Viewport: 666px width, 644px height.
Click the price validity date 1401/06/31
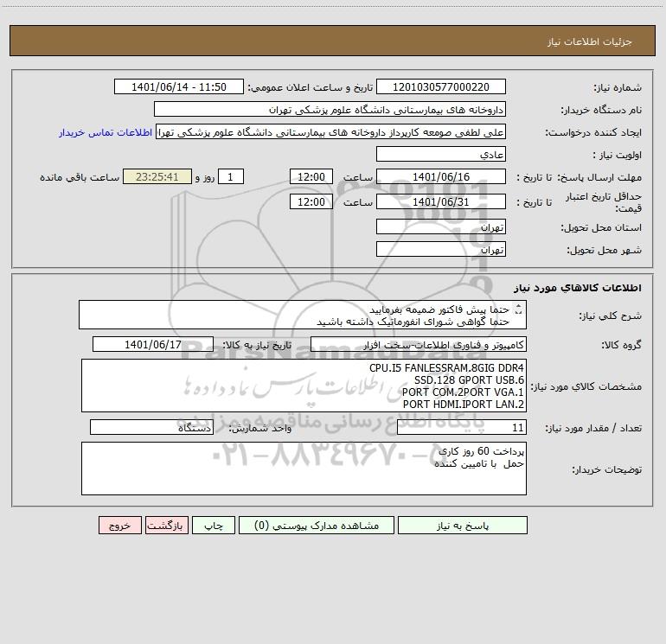(x=441, y=201)
